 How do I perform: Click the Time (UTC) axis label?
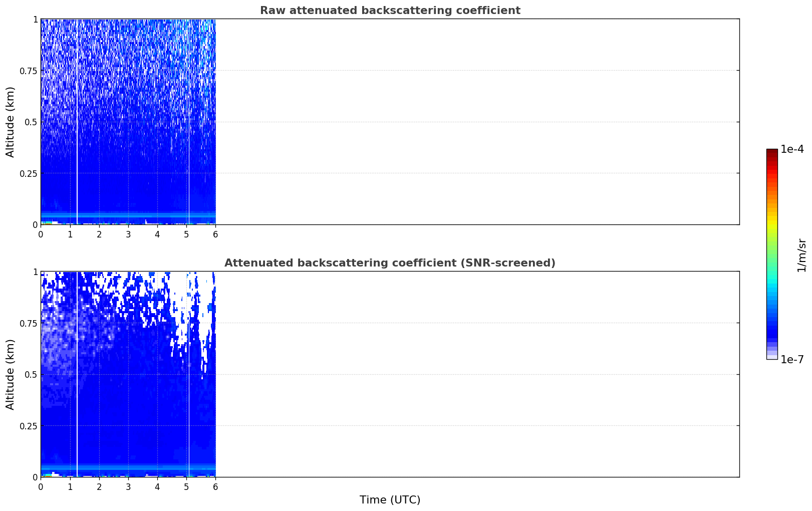click(390, 500)
